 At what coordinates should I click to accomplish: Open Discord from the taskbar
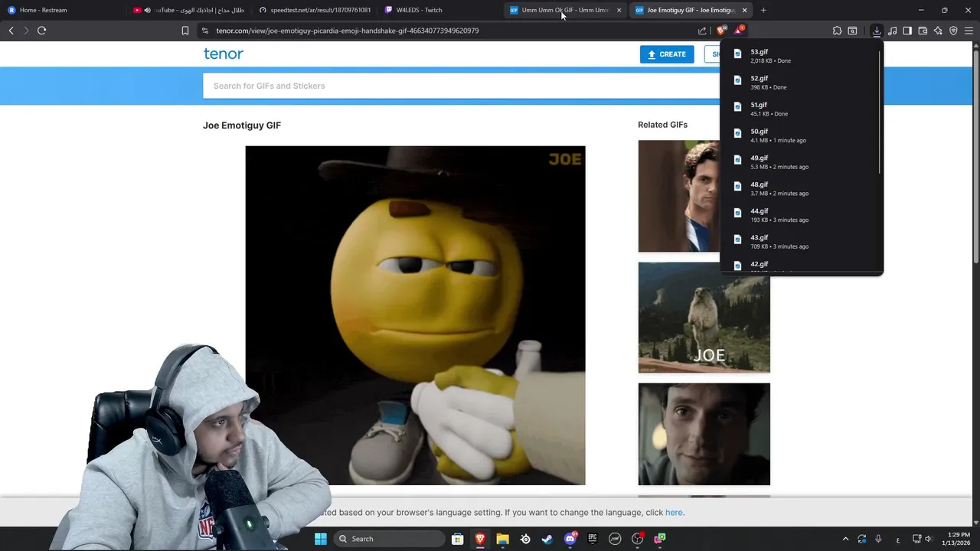click(x=570, y=539)
